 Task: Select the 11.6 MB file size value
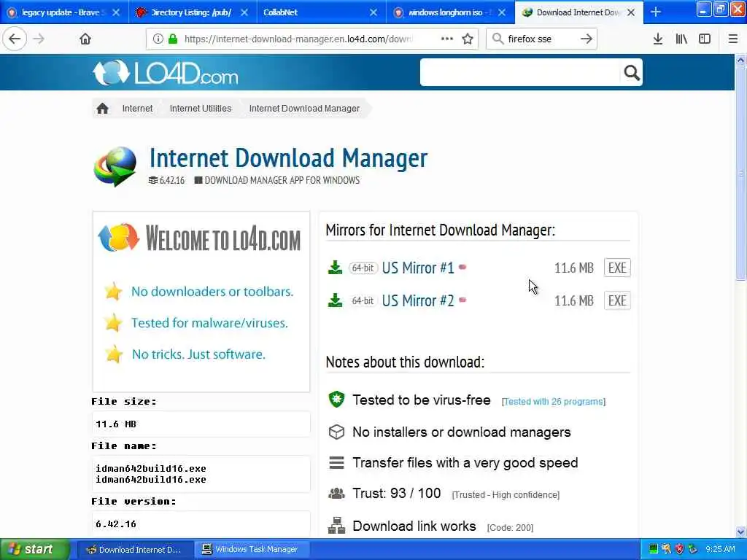(116, 424)
